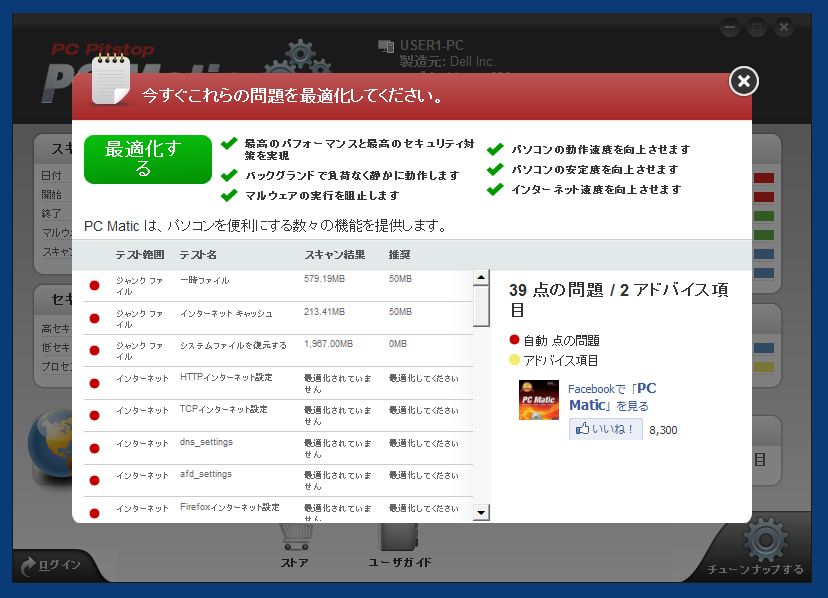Viewport: 828px width, 598px height.
Task: Select the システムファイルを復元する row
Action: (x=278, y=351)
